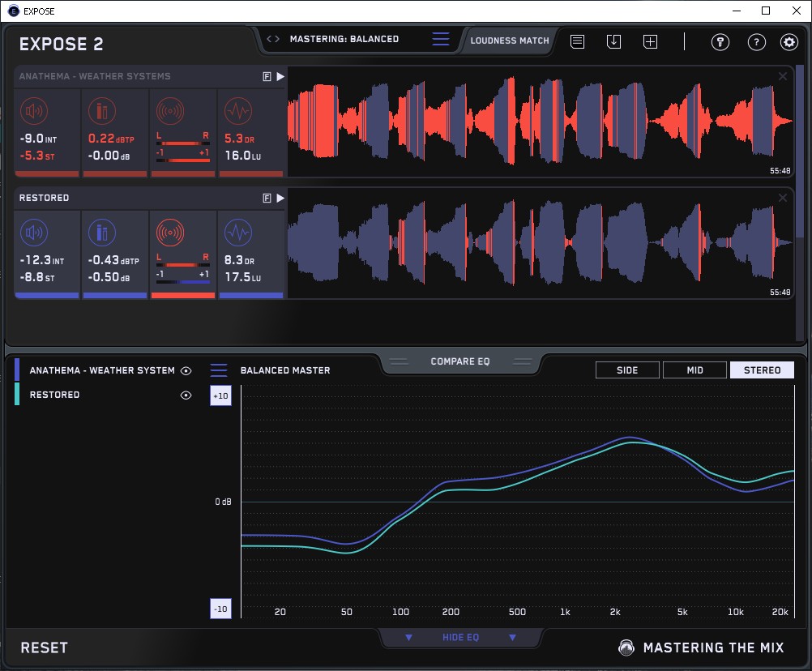This screenshot has height=671, width=812.
Task: Open the notes list icon in top toolbar
Action: [x=577, y=42]
